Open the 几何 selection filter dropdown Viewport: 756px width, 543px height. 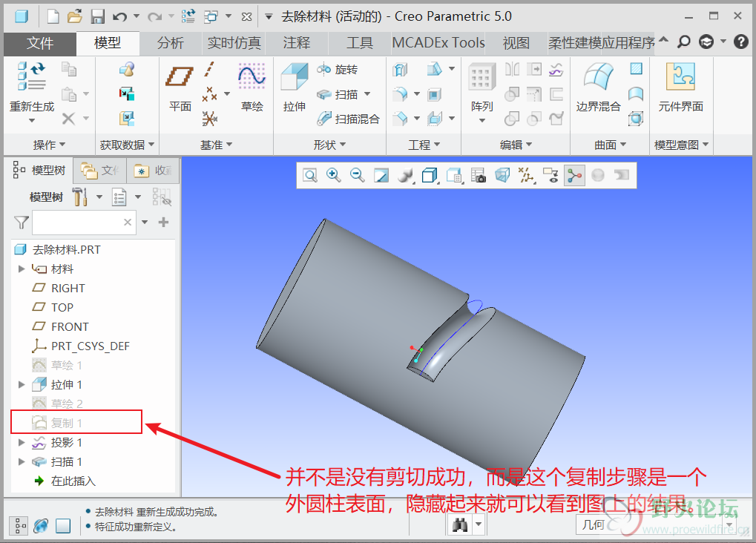pyautogui.click(x=729, y=524)
